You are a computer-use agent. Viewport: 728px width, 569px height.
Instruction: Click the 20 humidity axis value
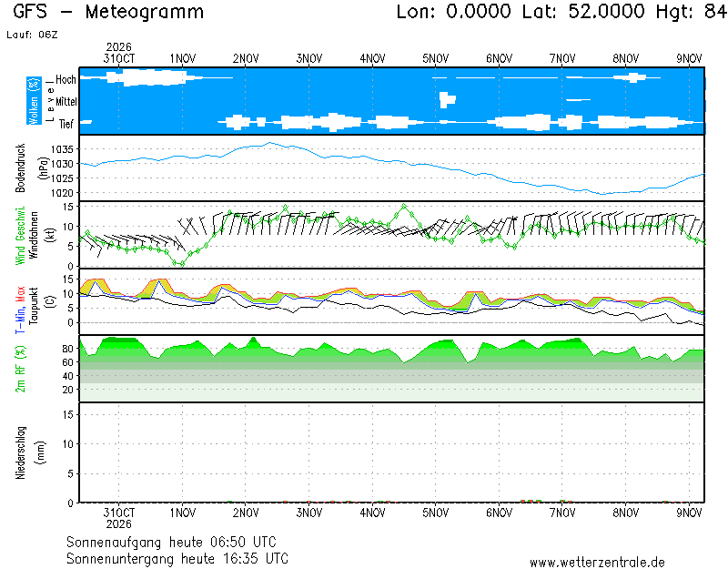tap(67, 390)
